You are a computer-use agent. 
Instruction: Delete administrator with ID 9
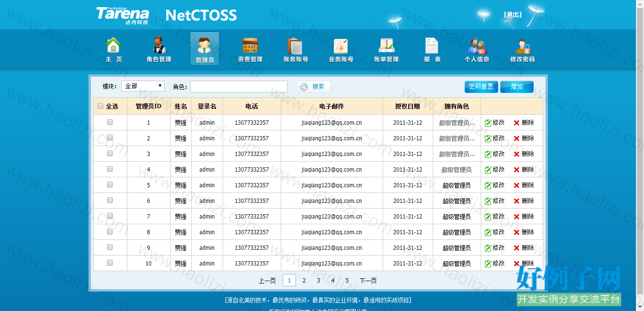coord(524,248)
